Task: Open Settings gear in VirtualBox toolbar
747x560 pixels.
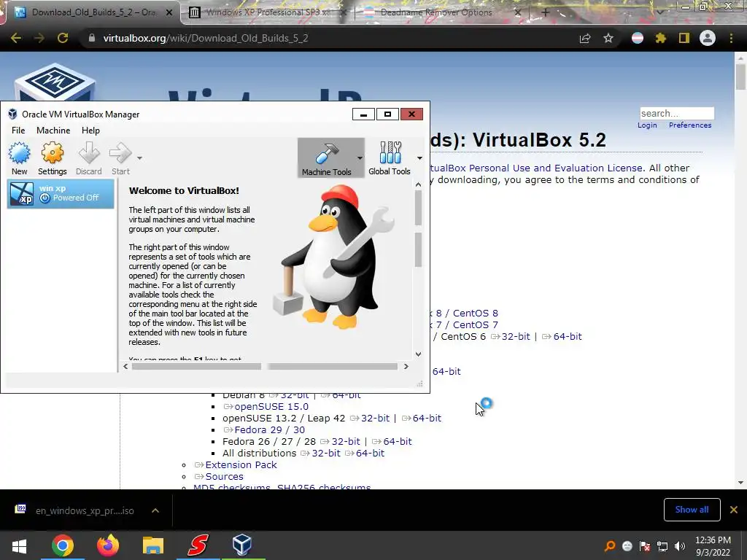Action: point(53,158)
